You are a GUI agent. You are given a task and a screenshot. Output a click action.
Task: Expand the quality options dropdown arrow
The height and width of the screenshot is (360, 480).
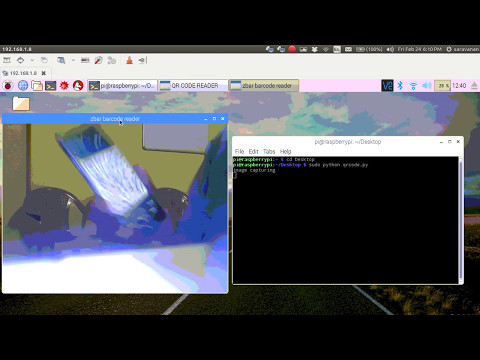click(73, 60)
